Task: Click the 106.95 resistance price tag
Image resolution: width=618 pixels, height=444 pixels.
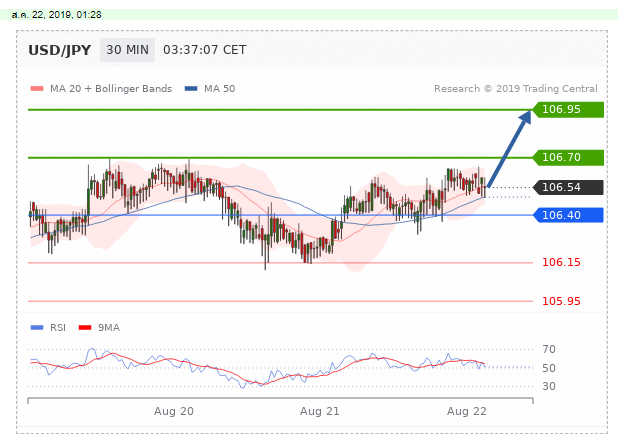Action: 568,110
